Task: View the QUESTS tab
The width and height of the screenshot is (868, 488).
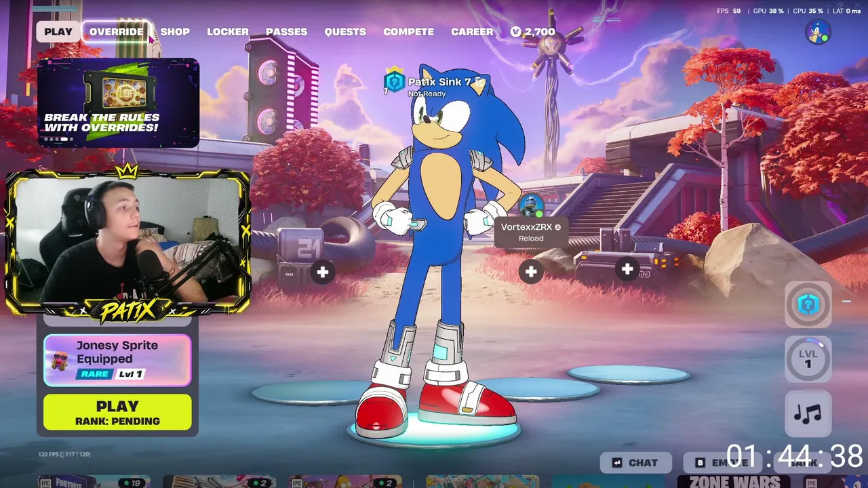Action: pyautogui.click(x=345, y=32)
